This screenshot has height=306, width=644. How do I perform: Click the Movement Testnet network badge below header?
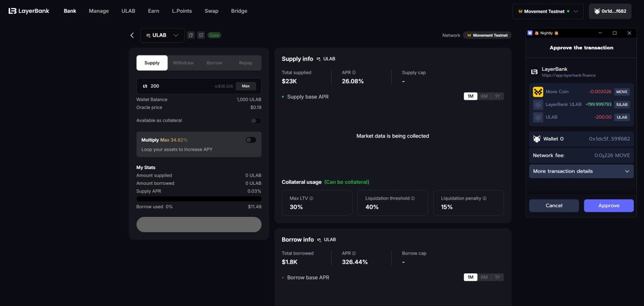(x=487, y=35)
